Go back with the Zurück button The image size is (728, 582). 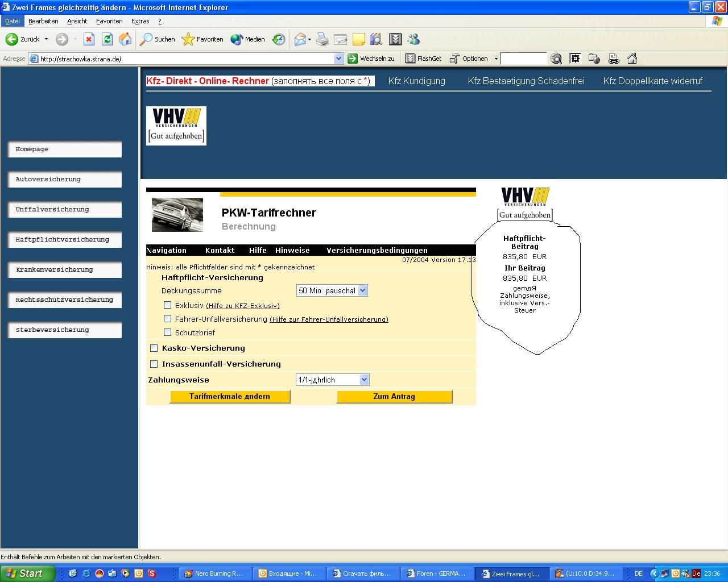tap(22, 39)
